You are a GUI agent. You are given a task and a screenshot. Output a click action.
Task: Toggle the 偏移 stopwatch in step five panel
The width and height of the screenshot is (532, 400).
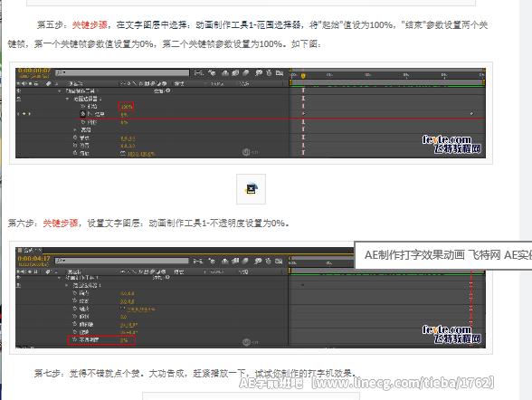(x=83, y=122)
